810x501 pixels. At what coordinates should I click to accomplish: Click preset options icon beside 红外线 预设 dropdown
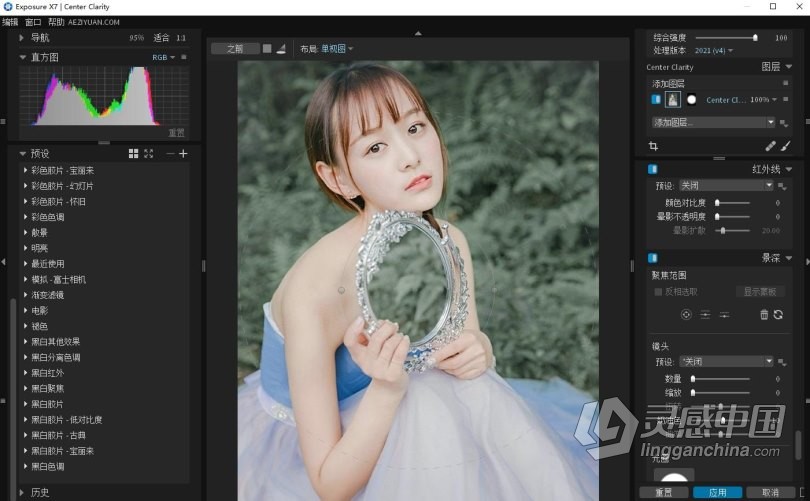[x=782, y=186]
